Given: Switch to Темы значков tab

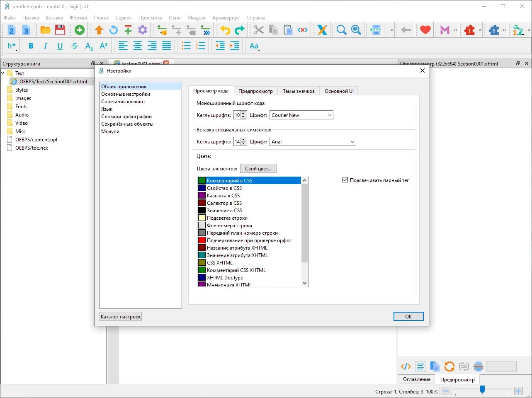Looking at the screenshot, I should click(x=299, y=91).
